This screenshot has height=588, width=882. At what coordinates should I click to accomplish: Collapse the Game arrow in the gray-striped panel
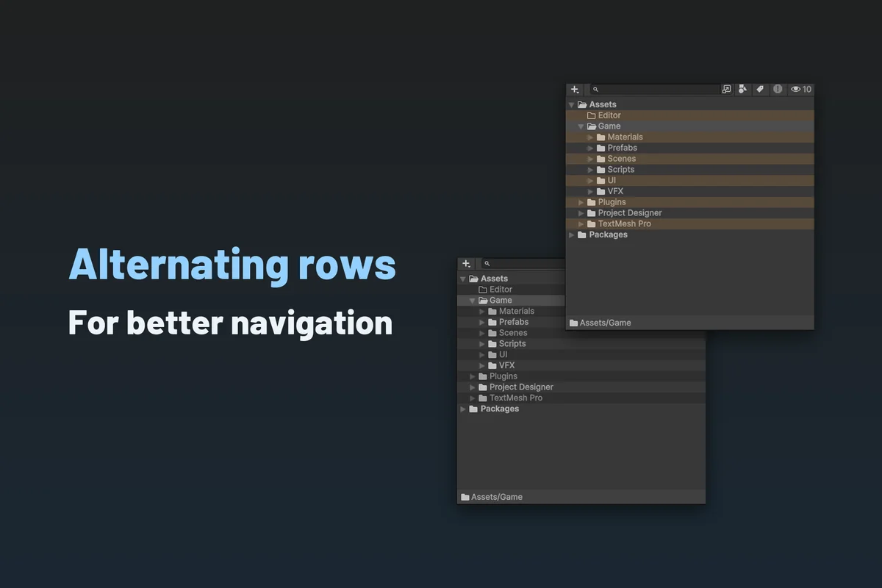(x=473, y=301)
